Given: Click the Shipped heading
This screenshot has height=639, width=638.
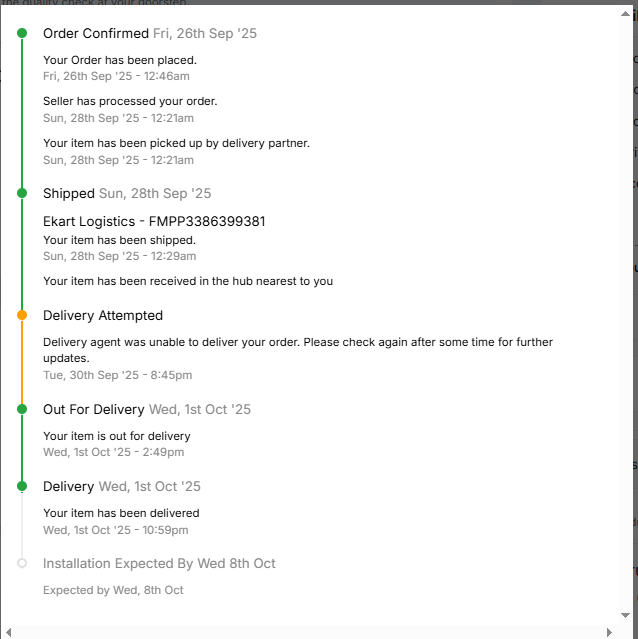Looking at the screenshot, I should point(69,194).
